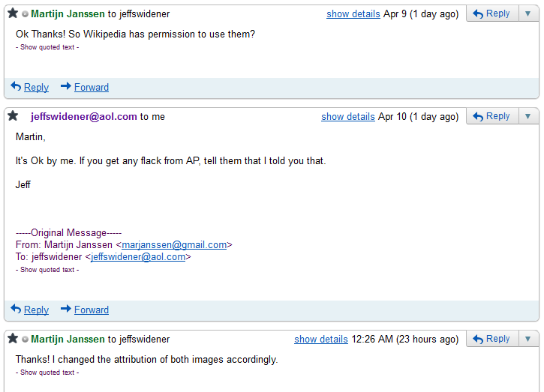544x392 pixels.
Task: Click the jeffswidener@aol.com sender name
Action: click(x=83, y=117)
